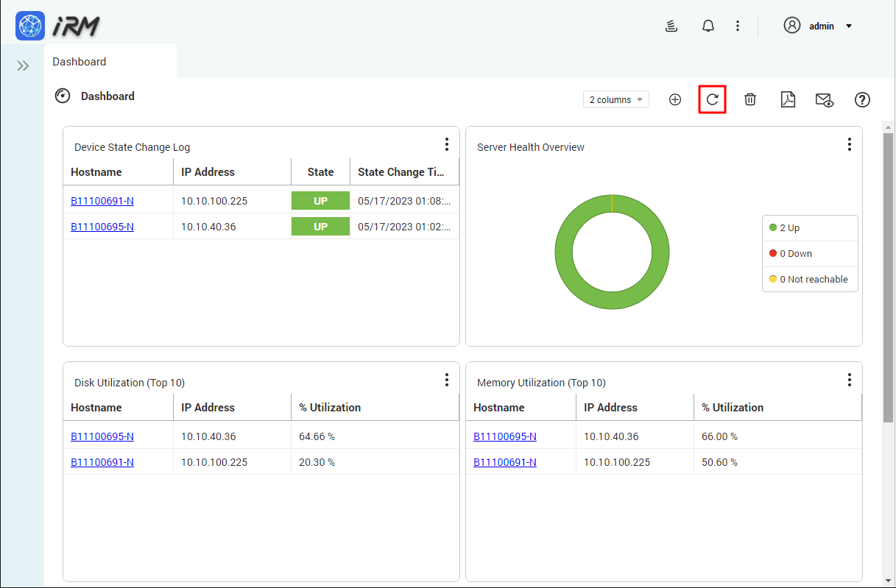Open the Server Health Overview widget menu
Screen dimensions: 896x588
point(850,144)
